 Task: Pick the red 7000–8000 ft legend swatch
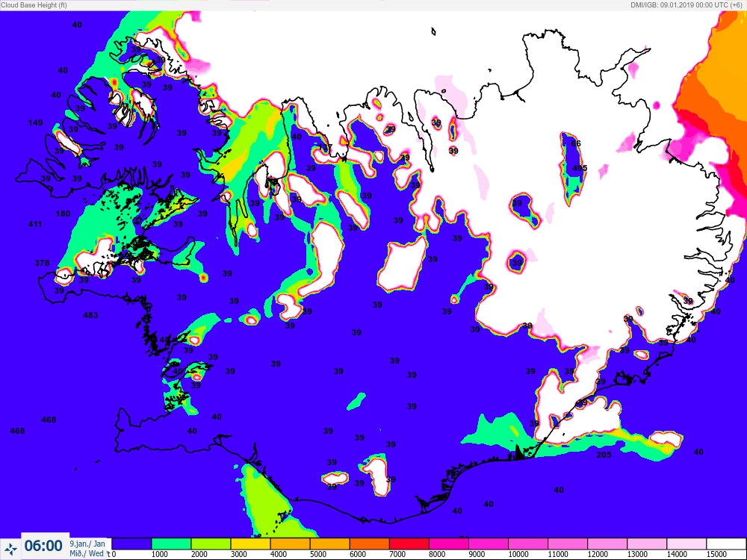(x=409, y=544)
